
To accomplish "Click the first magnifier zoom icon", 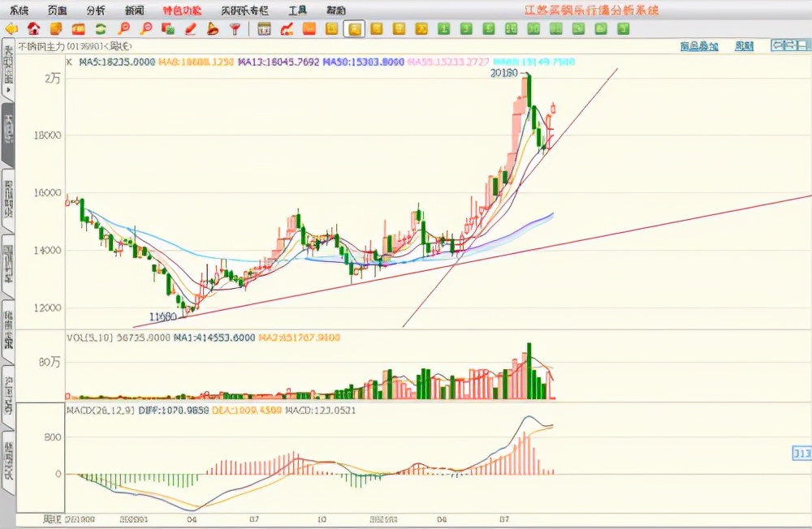I will click(123, 29).
